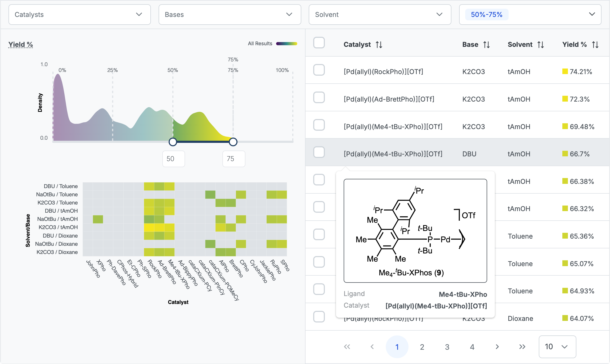The width and height of the screenshot is (610, 364).
Task: Go to first page double-chevron
Action: tap(347, 347)
